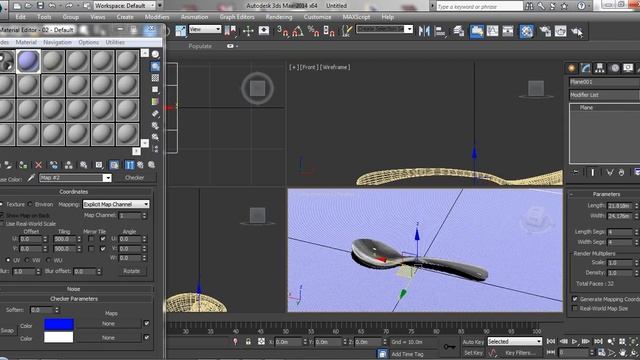This screenshot has width=640, height=360.
Task: Open the Modifiers menu
Action: tap(157, 17)
